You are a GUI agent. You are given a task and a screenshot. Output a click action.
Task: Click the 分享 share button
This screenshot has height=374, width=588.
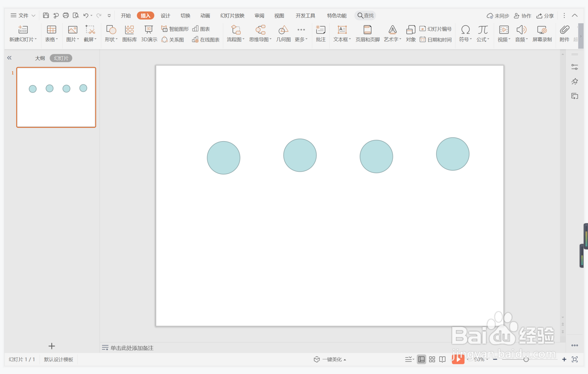tap(545, 16)
